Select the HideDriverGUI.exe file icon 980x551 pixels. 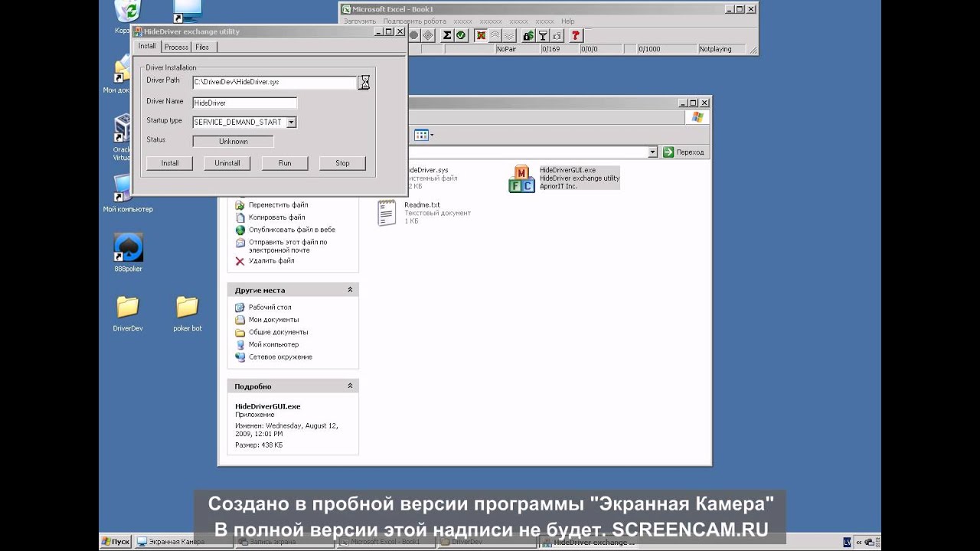click(x=521, y=178)
